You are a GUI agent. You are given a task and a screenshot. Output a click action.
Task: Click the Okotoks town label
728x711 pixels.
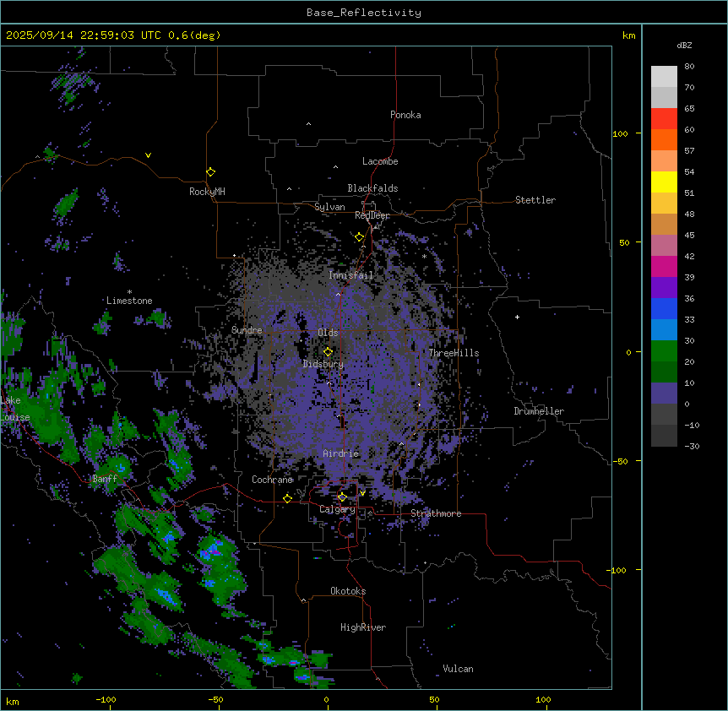[348, 591]
